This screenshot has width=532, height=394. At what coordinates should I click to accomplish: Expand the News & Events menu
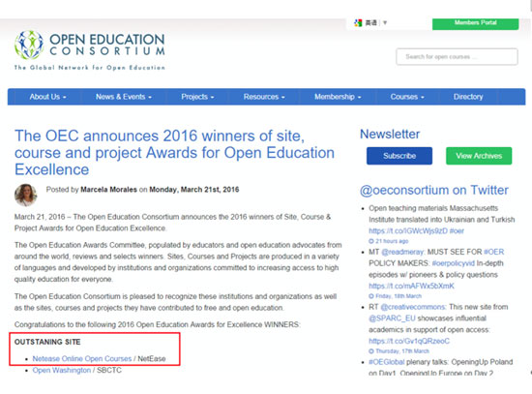click(x=124, y=97)
